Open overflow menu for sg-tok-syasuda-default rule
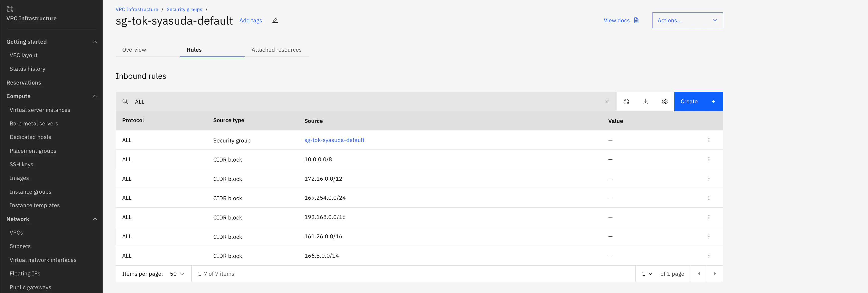This screenshot has height=293, width=868. (x=709, y=140)
